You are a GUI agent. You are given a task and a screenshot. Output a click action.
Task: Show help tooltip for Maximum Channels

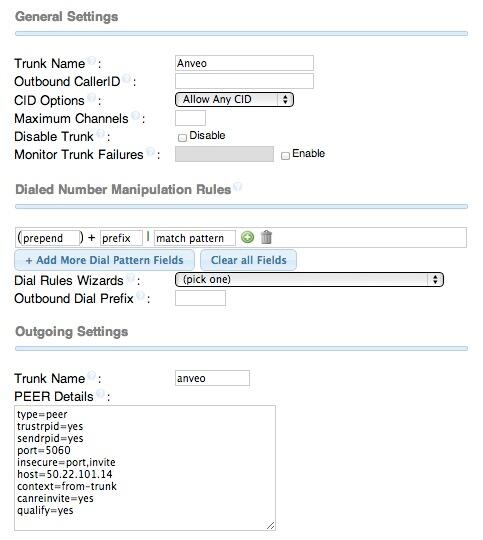(136, 115)
